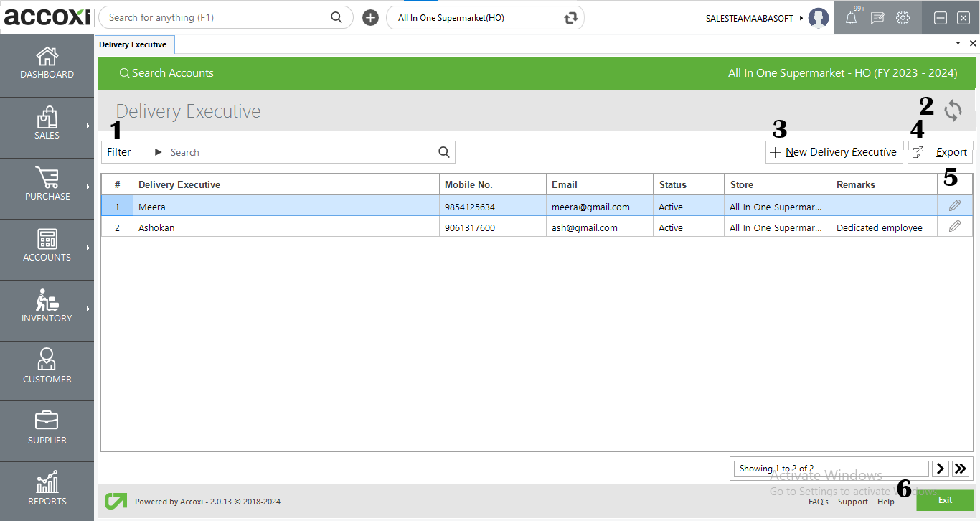Click the refresh icon beside Delivery Executive heading

[x=953, y=111]
